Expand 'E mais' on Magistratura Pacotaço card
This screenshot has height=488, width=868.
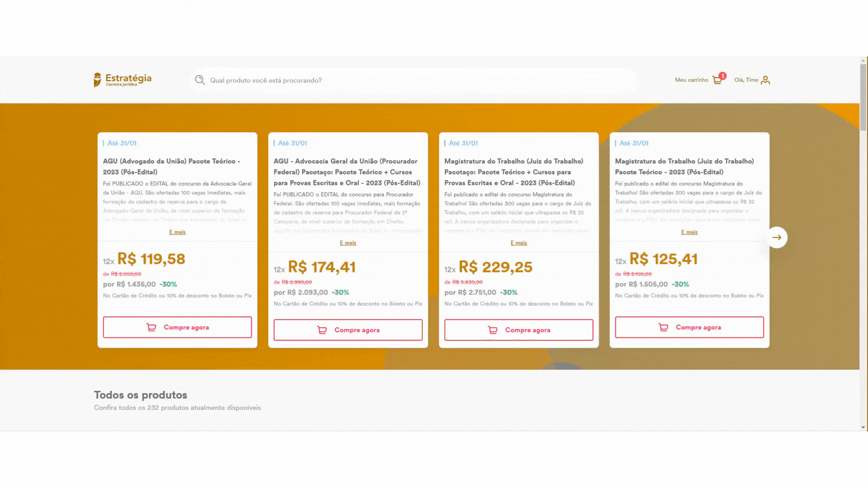519,243
